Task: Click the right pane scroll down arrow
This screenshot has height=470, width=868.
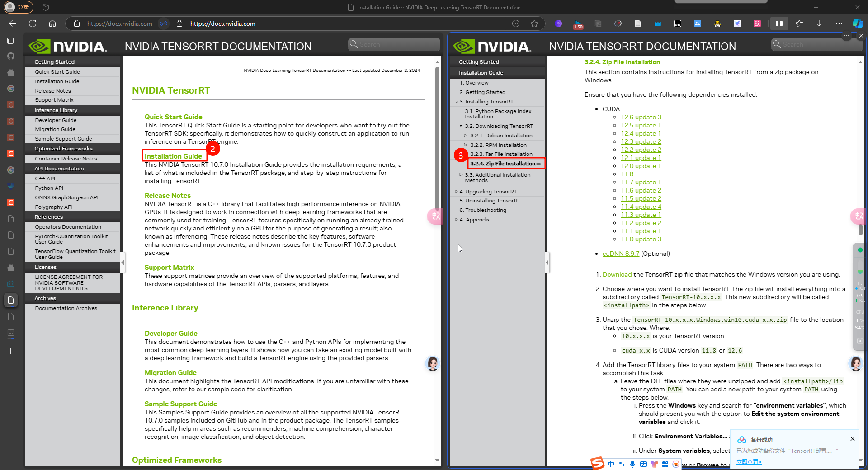Action: [x=860, y=460]
